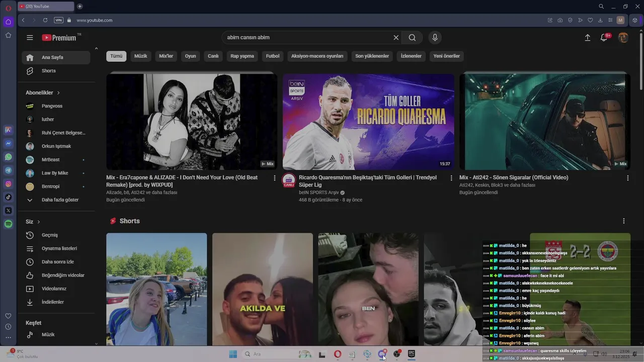
Task: Open Epic Games from taskbar
Action: [411, 354]
